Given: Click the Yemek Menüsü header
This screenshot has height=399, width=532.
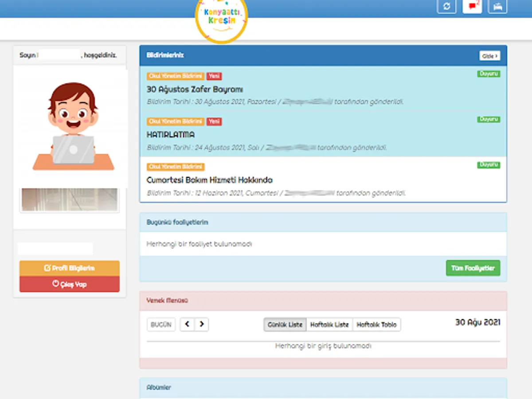Looking at the screenshot, I should [323, 301].
